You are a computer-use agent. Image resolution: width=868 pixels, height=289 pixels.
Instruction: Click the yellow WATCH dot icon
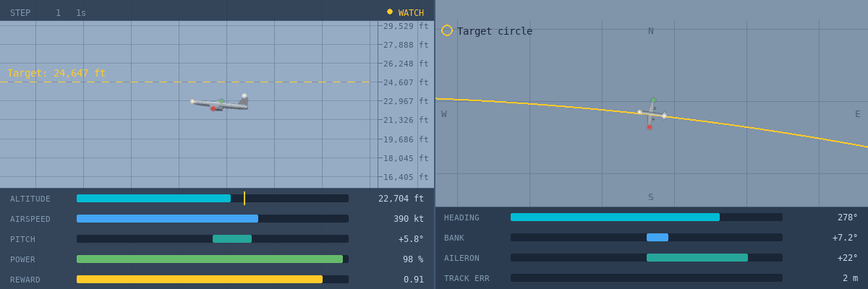390,12
